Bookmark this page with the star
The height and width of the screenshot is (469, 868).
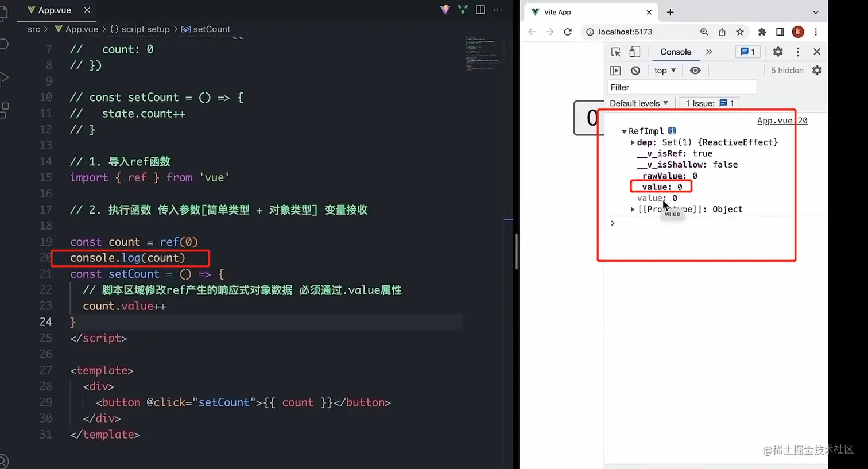coord(740,32)
